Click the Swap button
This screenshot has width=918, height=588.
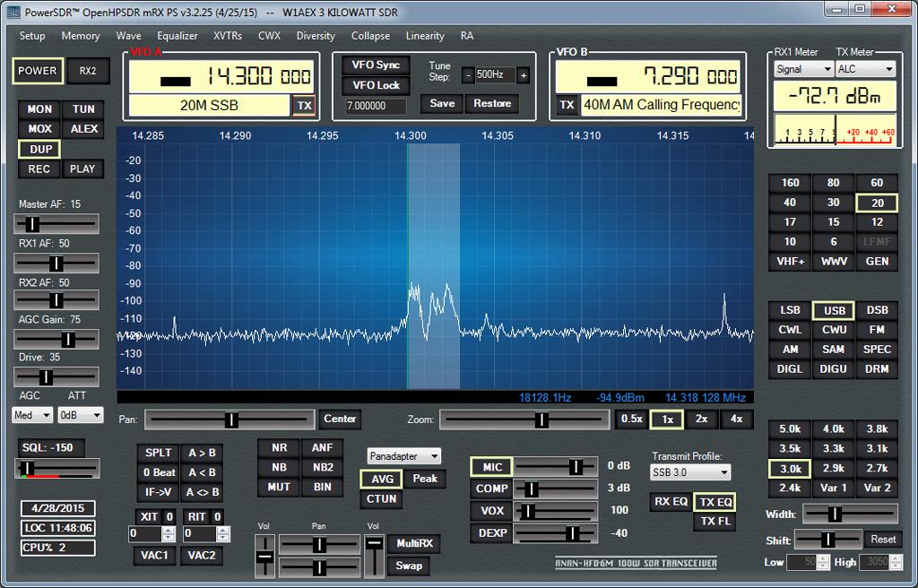click(x=409, y=566)
